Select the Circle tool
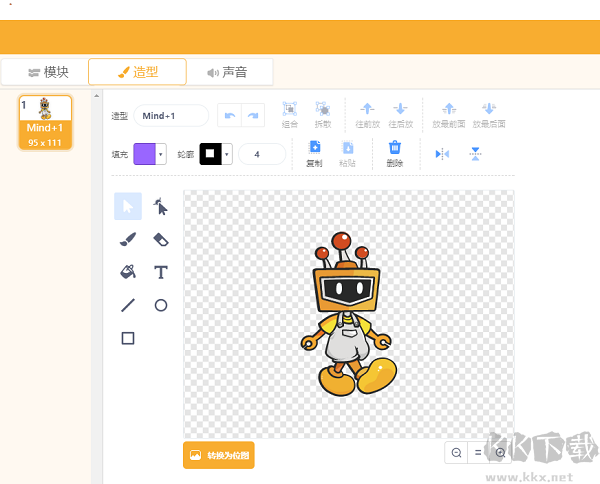This screenshot has width=600, height=484. [161, 305]
